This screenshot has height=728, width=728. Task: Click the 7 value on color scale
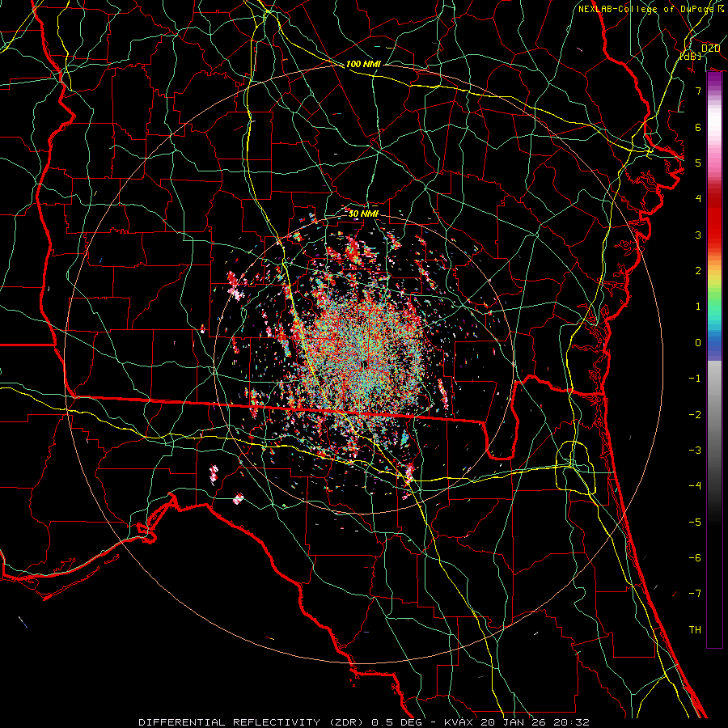[698, 91]
